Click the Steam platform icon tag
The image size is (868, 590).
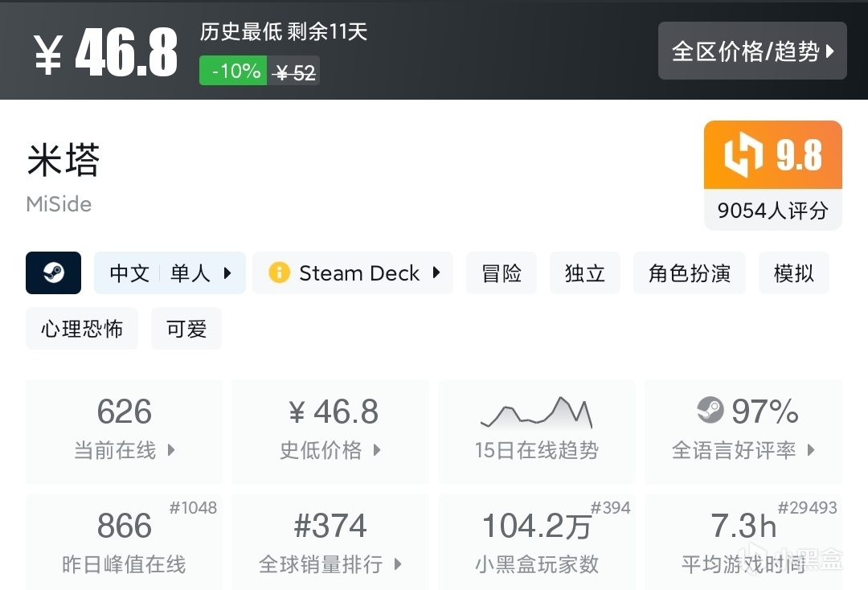[53, 273]
